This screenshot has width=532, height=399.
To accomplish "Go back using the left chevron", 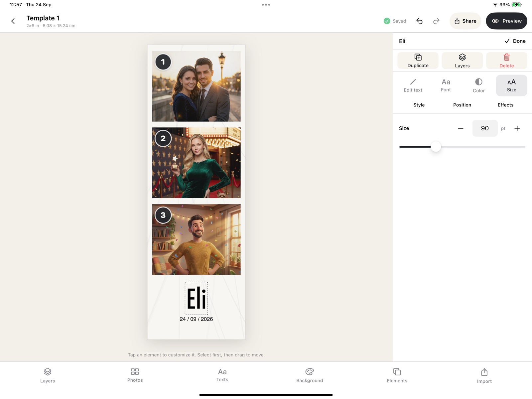I will (x=13, y=21).
